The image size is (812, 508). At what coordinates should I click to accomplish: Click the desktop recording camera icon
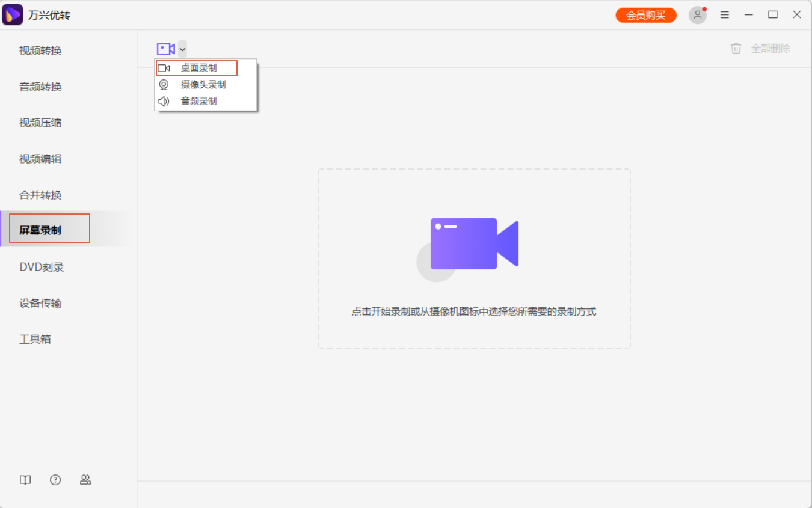pyautogui.click(x=165, y=49)
